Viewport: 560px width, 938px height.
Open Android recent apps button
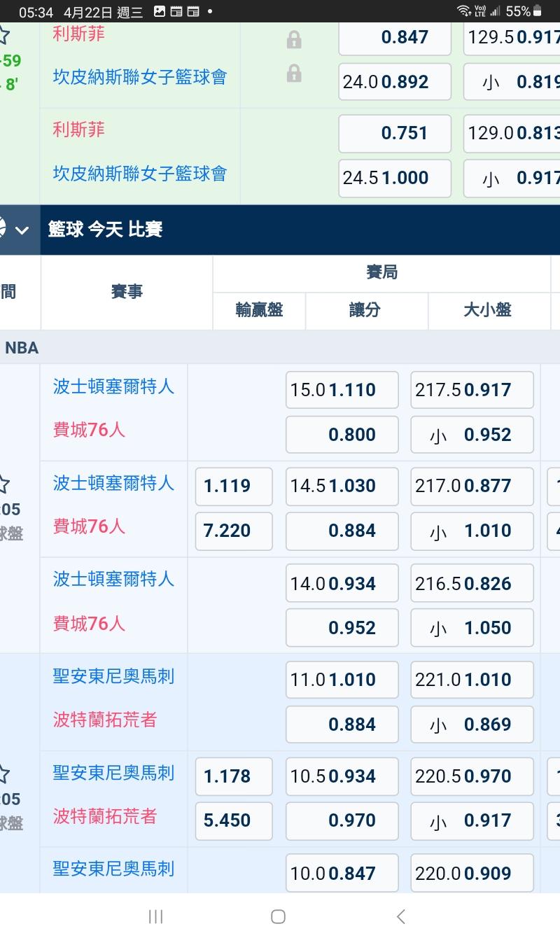[155, 916]
